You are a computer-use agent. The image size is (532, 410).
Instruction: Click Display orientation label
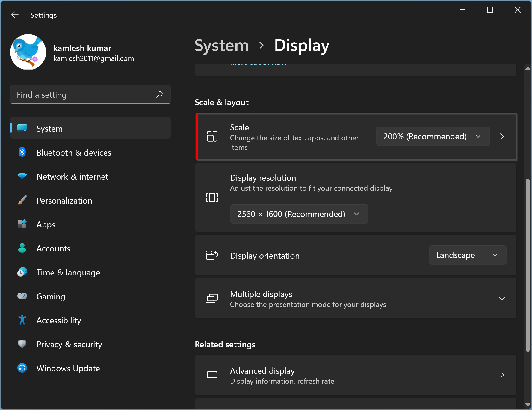265,256
